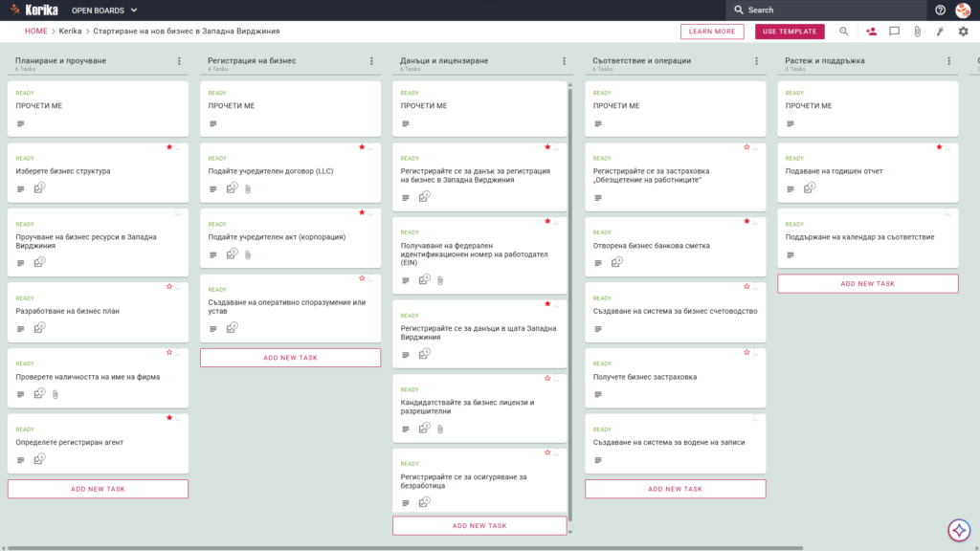Open checklist icon on Изберете бизнес структура card
The height and width of the screenshot is (551, 980).
[x=39, y=188]
